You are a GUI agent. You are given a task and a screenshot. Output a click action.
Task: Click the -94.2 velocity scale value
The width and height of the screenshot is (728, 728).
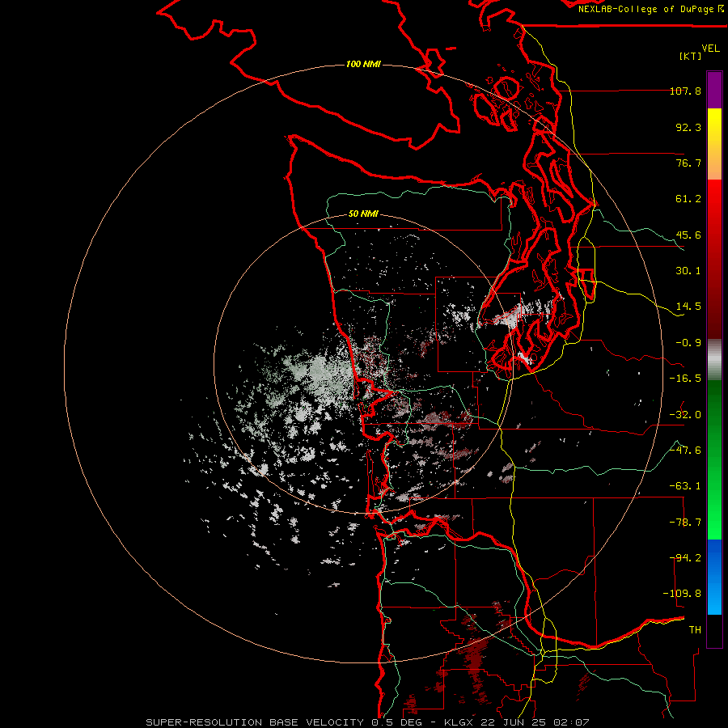(x=685, y=558)
